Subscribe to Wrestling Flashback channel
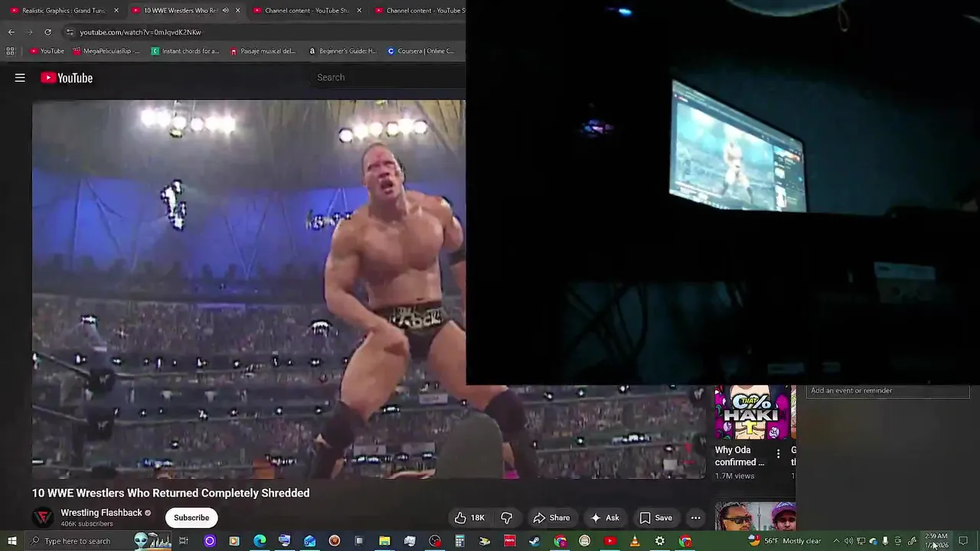This screenshot has width=980, height=551. pos(191,517)
